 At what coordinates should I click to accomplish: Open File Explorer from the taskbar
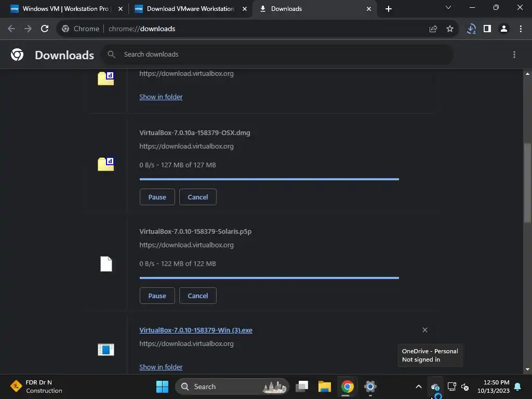click(x=324, y=387)
